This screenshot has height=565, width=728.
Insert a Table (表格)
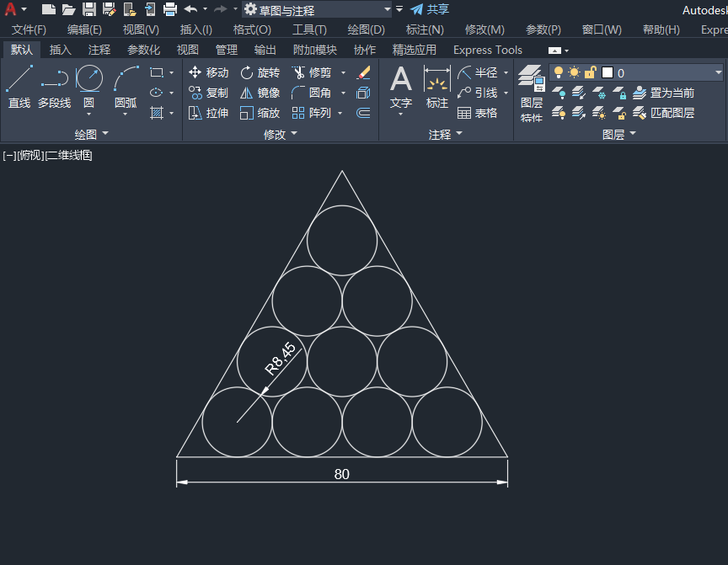tap(477, 113)
